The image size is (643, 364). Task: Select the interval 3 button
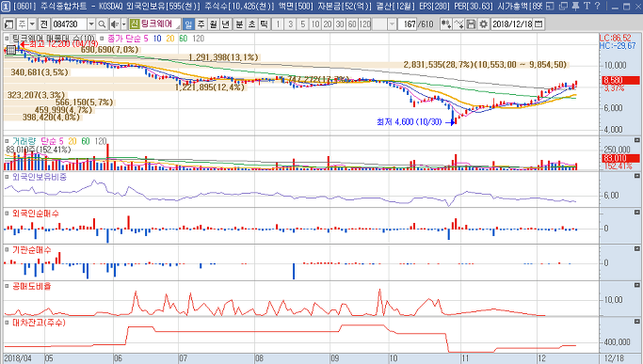click(290, 24)
